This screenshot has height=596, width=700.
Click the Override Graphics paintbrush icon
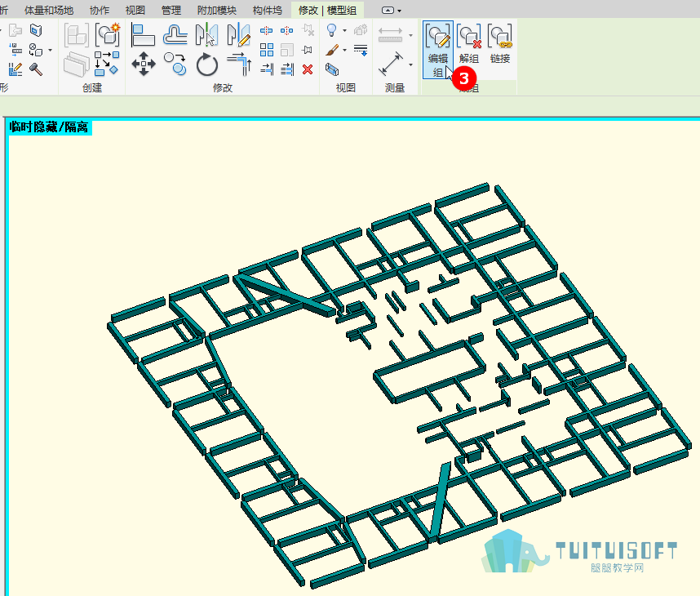(332, 50)
